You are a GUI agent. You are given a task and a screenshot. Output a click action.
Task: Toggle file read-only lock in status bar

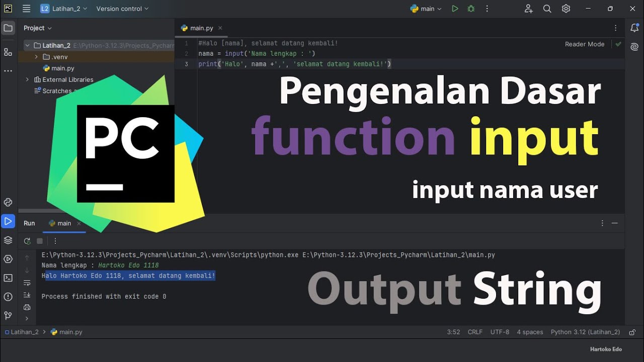click(632, 332)
